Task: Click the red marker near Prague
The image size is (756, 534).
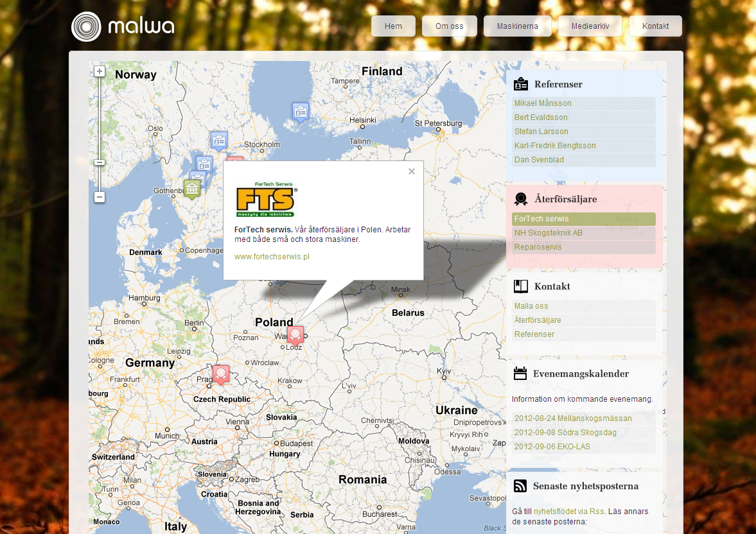Action: tap(221, 374)
